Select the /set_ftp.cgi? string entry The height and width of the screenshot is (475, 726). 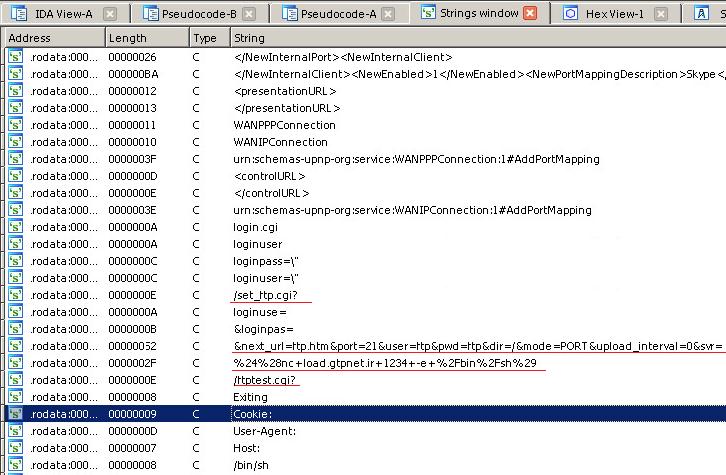270,295
